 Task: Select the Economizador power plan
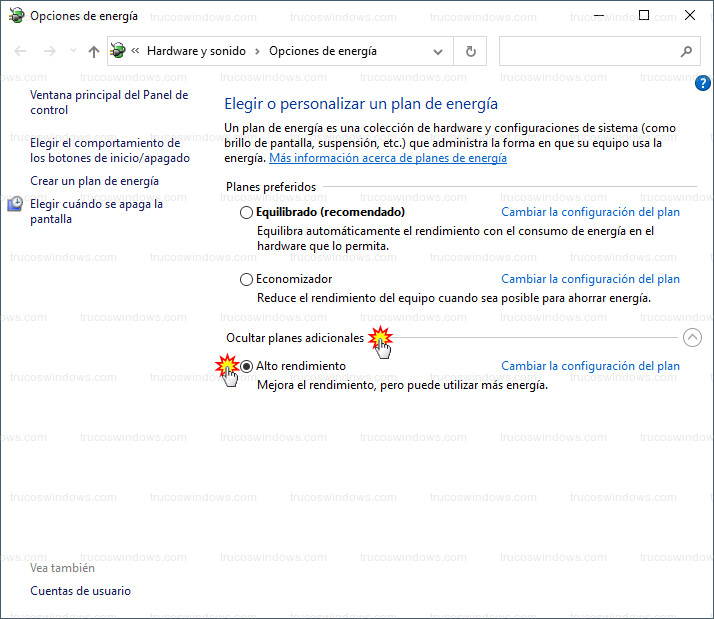tap(247, 280)
